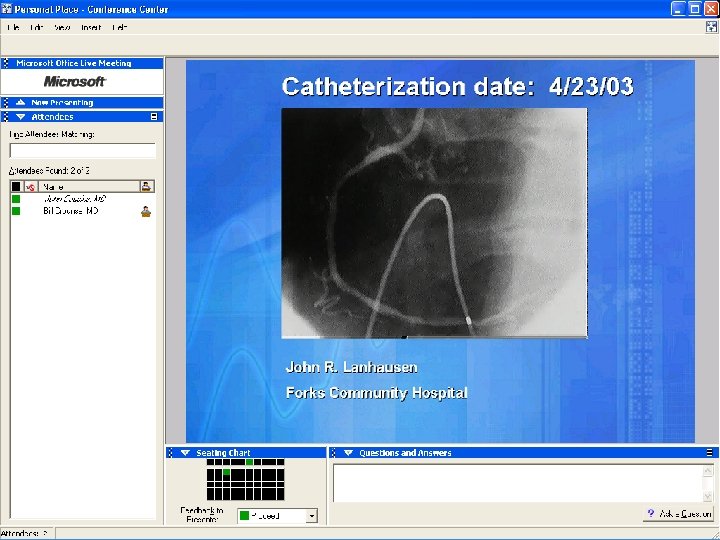Image resolution: width=720 pixels, height=540 pixels.
Task: Open the Attendees panel options icon
Action: click(154, 117)
